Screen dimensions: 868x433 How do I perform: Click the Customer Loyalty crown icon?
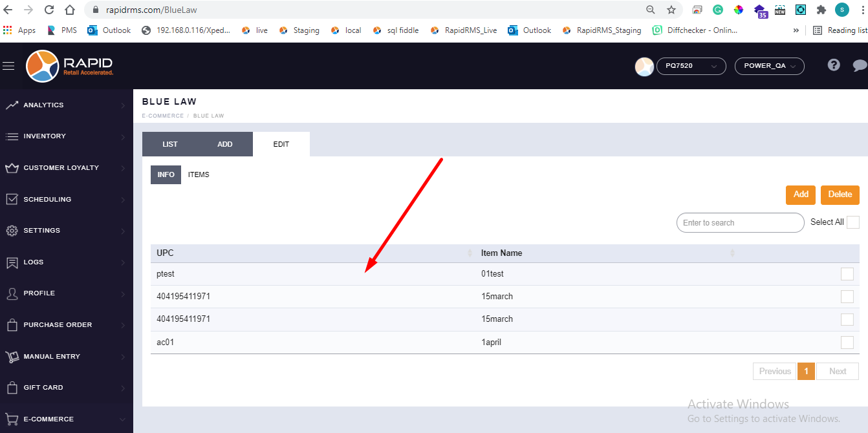[12, 168]
